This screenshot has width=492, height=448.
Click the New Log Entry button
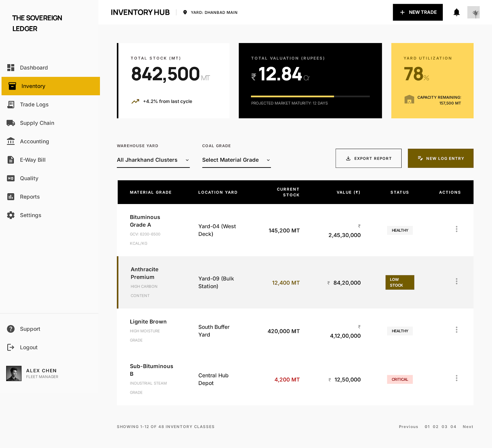coord(440,159)
